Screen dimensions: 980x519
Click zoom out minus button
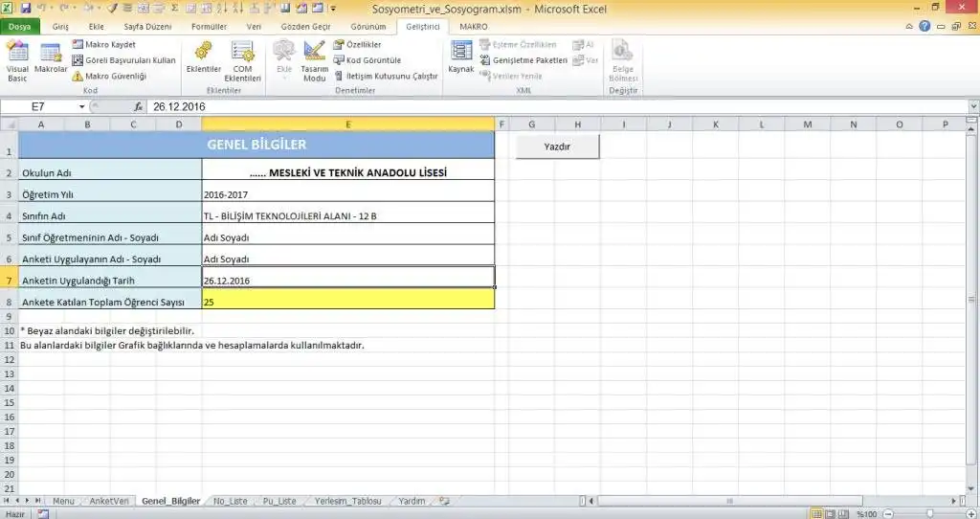888,513
